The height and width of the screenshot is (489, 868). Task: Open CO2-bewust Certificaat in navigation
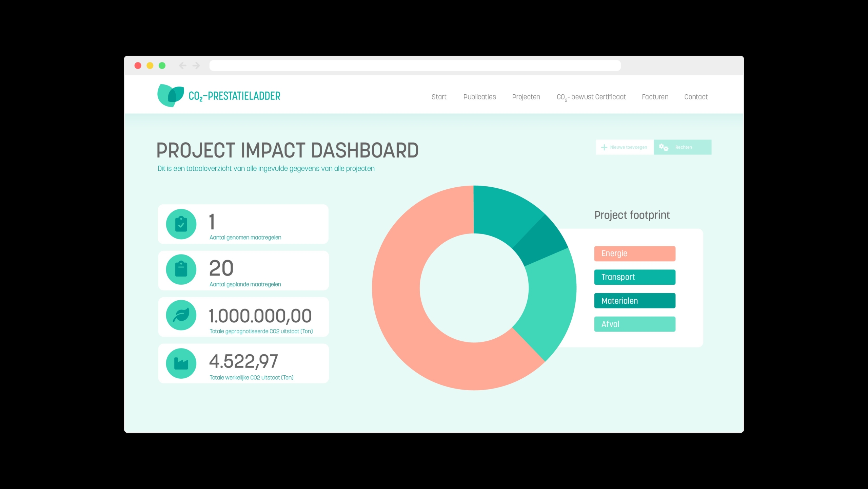pos(591,97)
